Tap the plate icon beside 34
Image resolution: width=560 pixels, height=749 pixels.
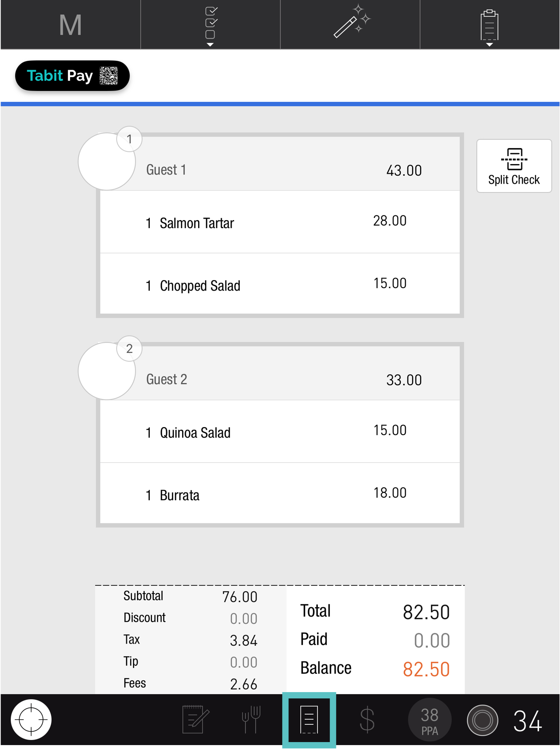(x=482, y=720)
